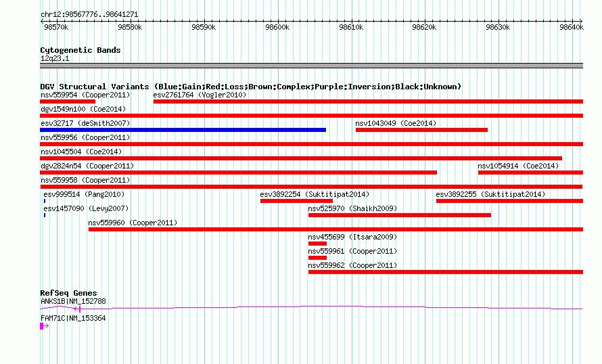Image resolution: width=602 pixels, height=364 pixels.
Task: Click the DGV Structural Variants track title
Action: (251, 87)
